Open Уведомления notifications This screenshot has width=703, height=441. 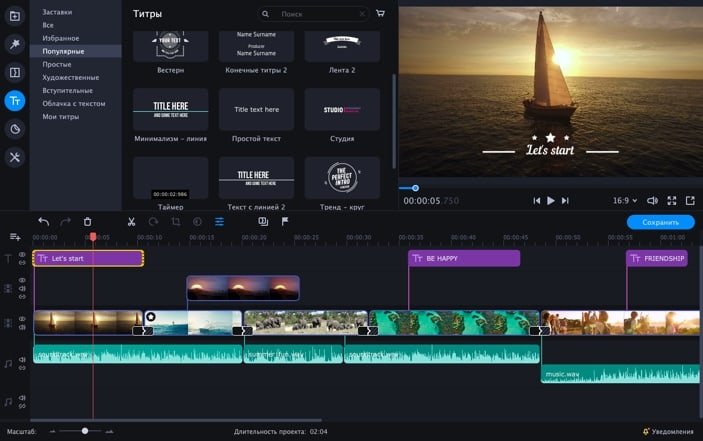point(669,431)
